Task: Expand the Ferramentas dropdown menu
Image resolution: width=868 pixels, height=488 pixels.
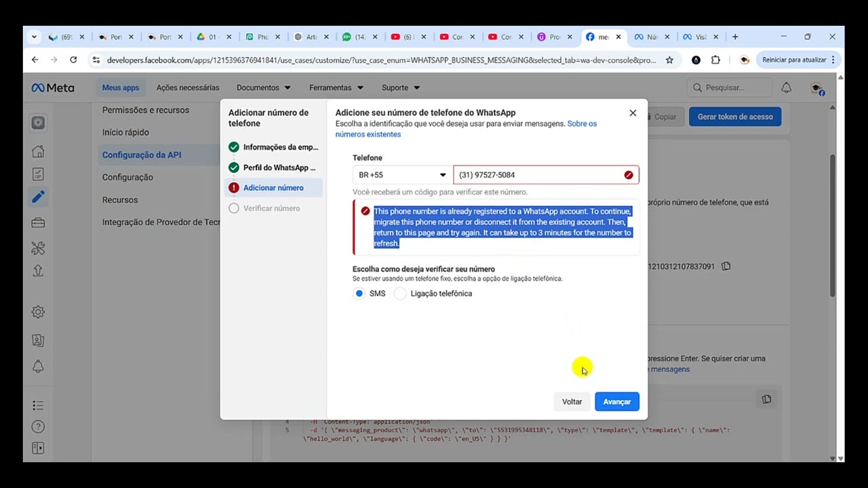Action: pos(336,87)
